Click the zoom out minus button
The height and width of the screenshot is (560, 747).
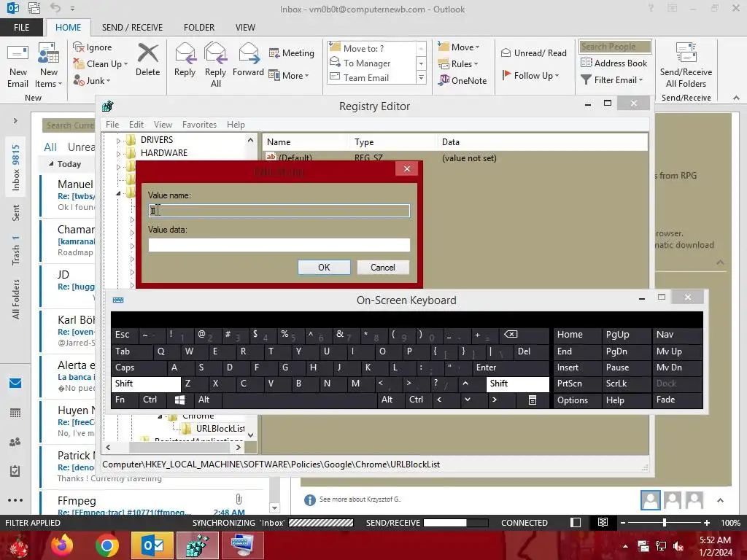(x=623, y=522)
